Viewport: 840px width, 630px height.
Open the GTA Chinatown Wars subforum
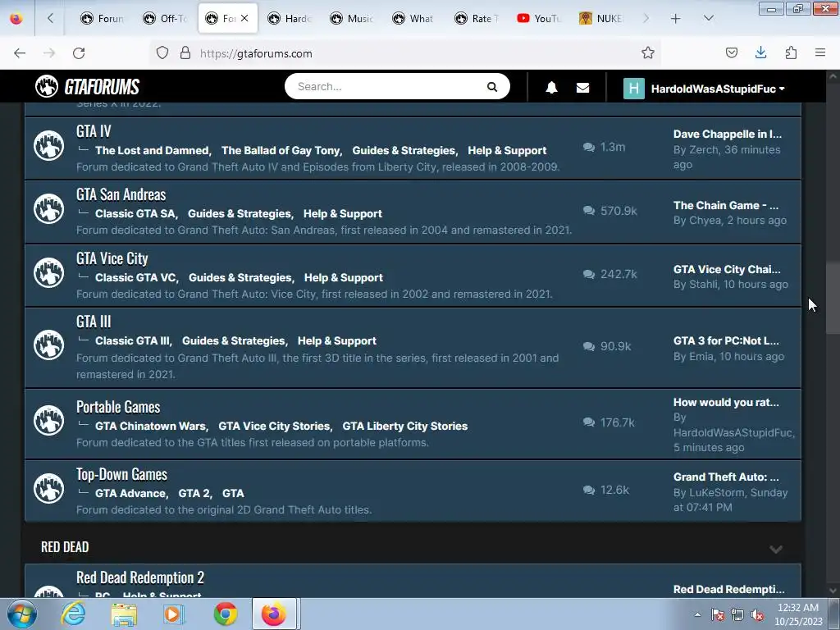151,426
